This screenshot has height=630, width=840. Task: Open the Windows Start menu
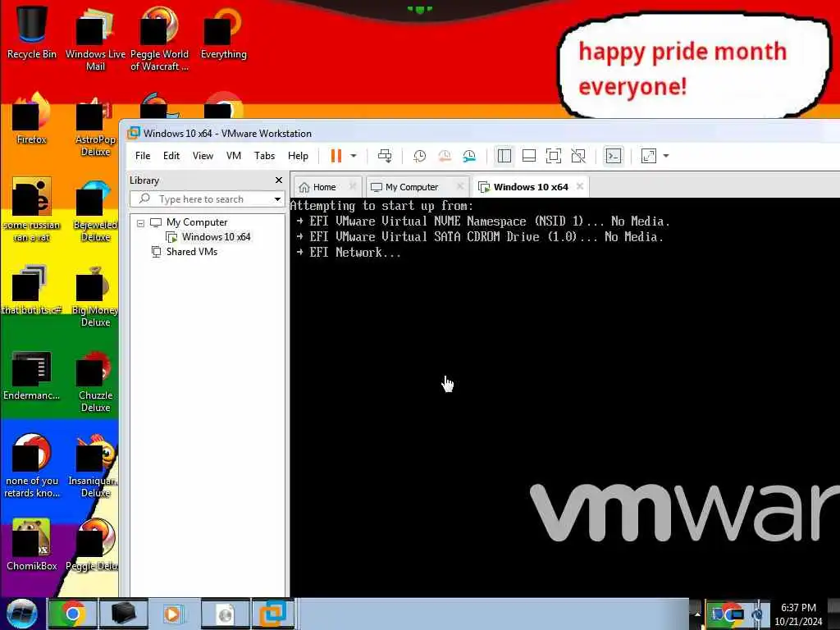[21, 614]
